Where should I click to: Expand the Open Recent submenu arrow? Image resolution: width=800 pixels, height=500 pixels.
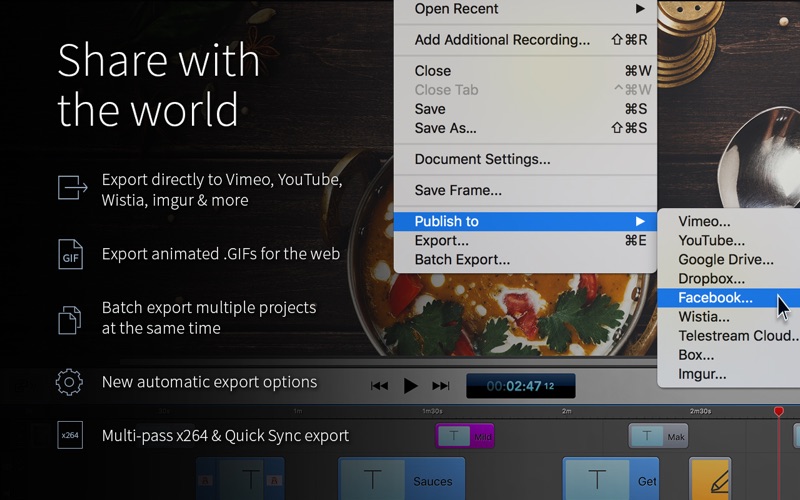coord(640,9)
